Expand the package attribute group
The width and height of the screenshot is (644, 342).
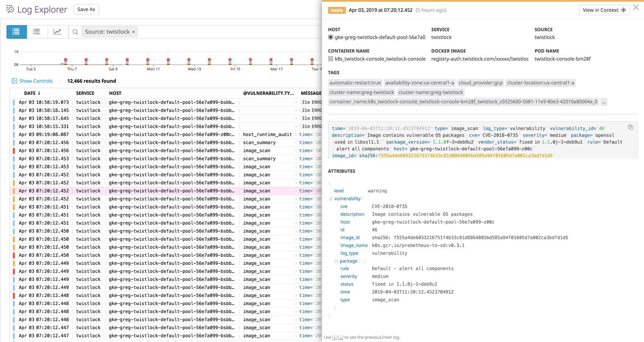click(x=336, y=261)
